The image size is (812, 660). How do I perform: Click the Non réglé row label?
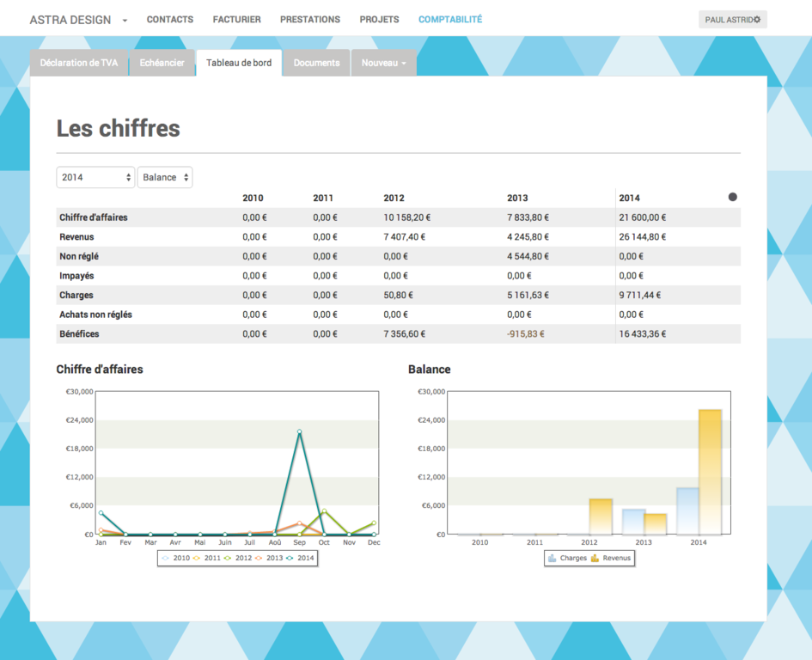point(79,256)
